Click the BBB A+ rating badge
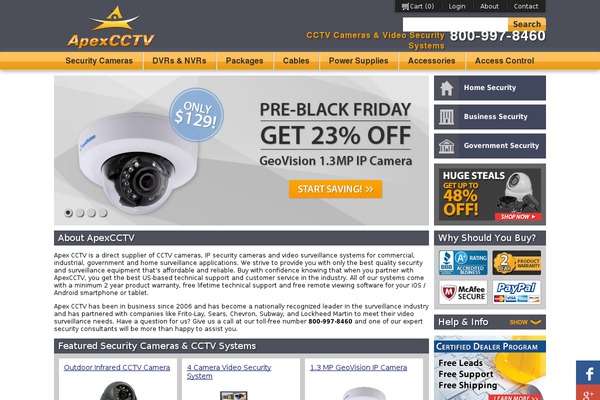This screenshot has height=400, width=600. 463,263
